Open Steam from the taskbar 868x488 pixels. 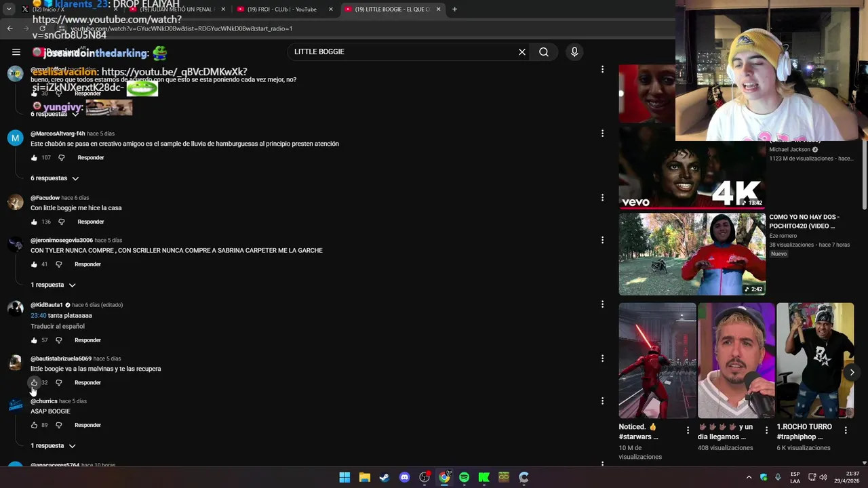384,477
